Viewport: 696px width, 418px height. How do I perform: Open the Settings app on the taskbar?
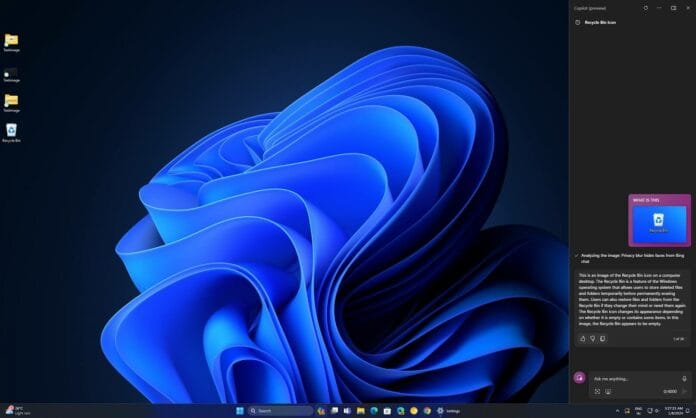click(x=448, y=411)
